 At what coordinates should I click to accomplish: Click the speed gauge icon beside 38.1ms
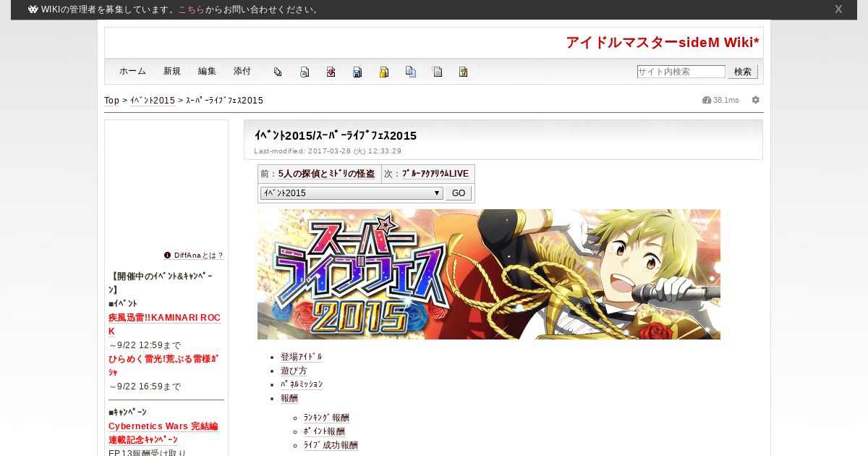707,100
